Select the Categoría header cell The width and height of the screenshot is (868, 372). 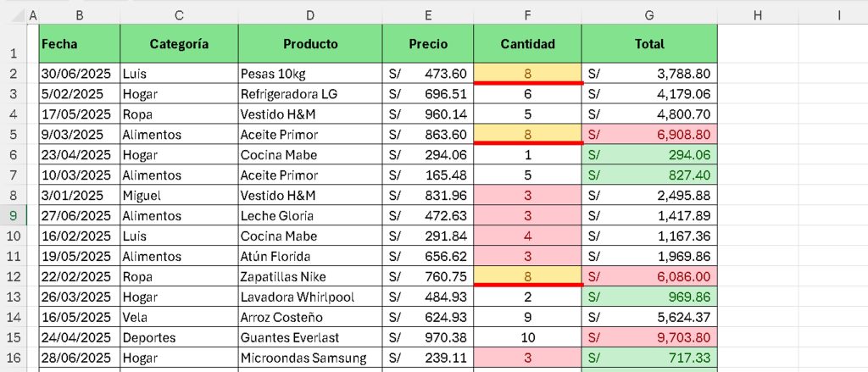pyautogui.click(x=180, y=44)
